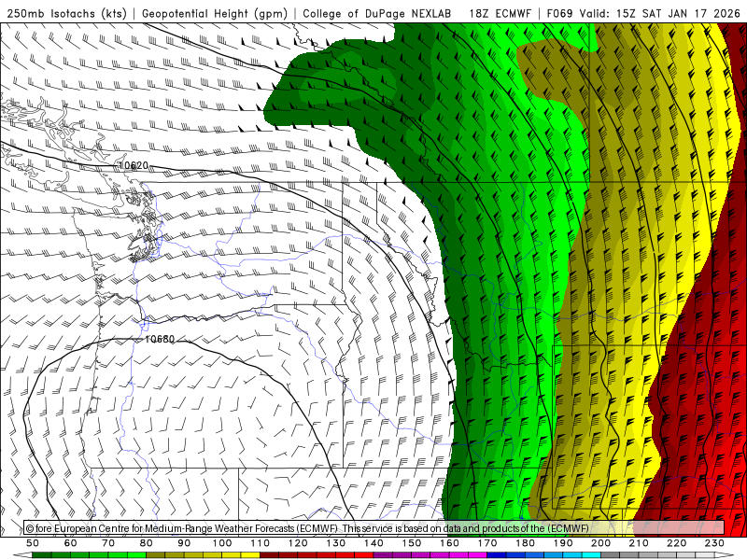Screen dimensions: 747x560
Task: Click the 60 label on the colorbar
Action: tap(70, 543)
